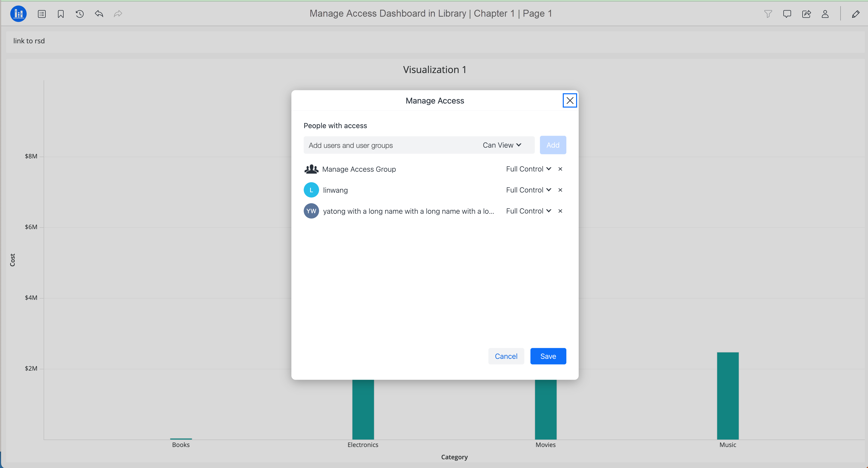This screenshot has height=468, width=868.
Task: Open the filter funnel icon
Action: pos(768,14)
